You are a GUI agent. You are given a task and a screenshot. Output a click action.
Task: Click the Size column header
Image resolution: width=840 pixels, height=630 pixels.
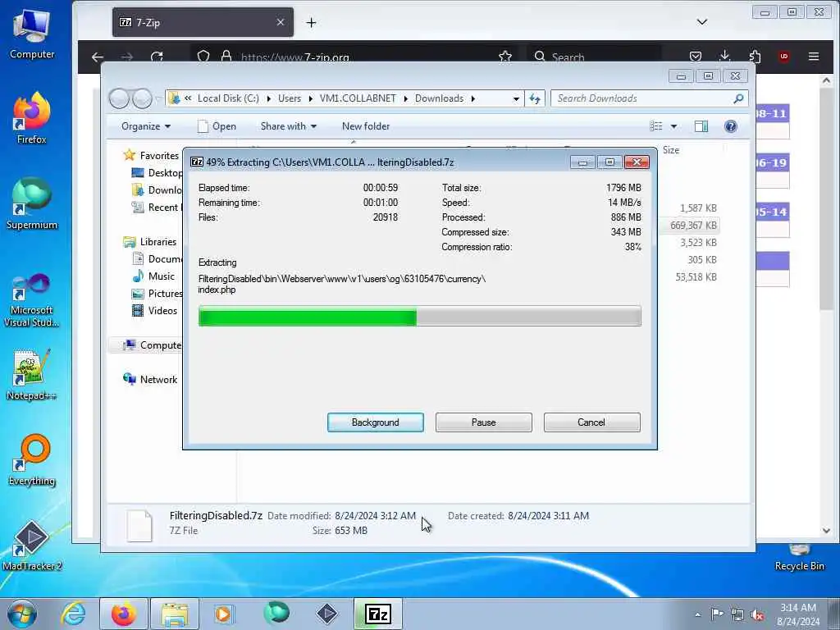(x=671, y=150)
